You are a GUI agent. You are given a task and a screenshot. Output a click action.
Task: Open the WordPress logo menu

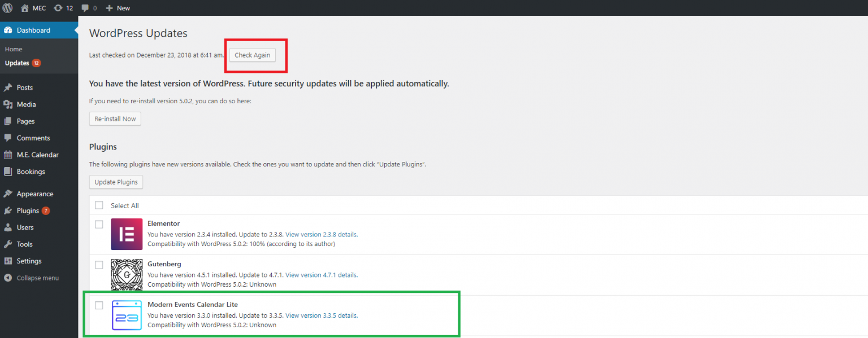pos(8,8)
